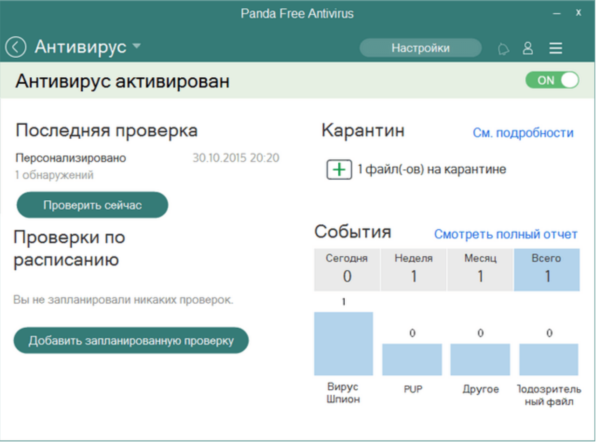
Task: Click Проверить сейчас button
Action: coord(92,205)
